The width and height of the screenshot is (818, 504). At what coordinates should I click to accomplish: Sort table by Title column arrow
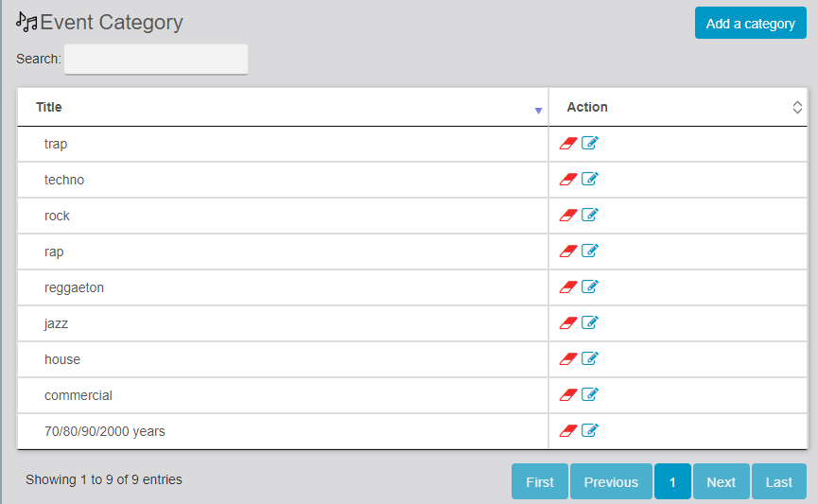click(x=538, y=111)
